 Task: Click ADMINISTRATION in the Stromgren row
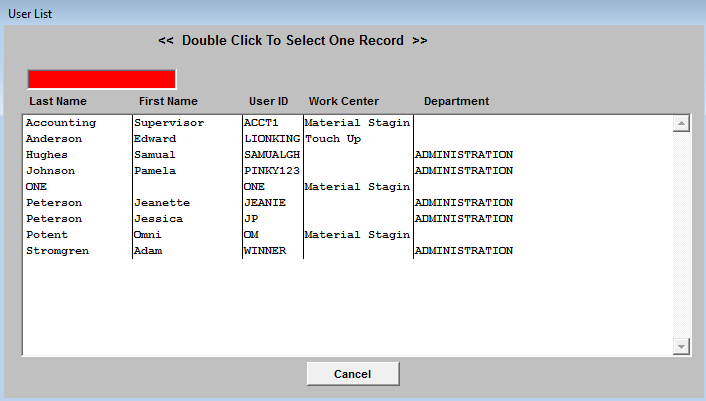pos(464,251)
